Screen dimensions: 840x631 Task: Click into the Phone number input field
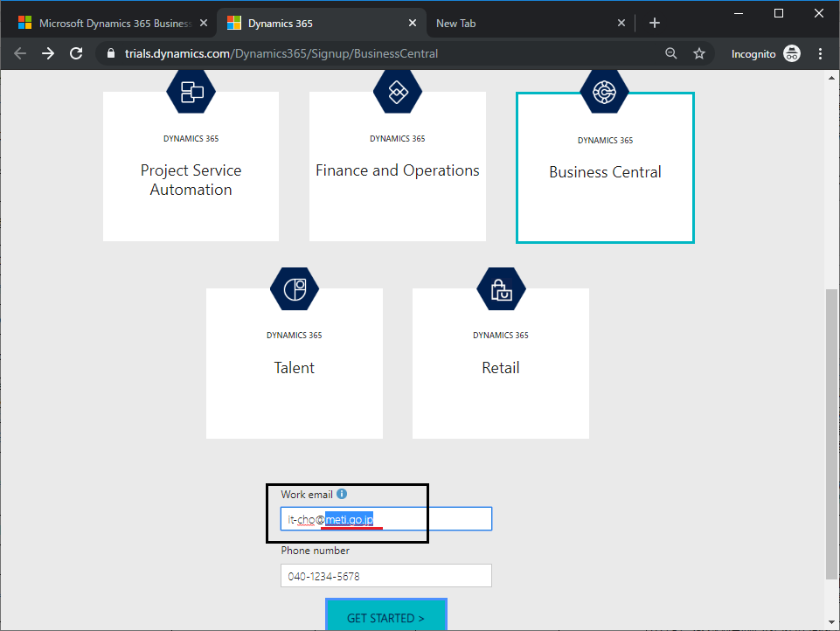tap(386, 576)
